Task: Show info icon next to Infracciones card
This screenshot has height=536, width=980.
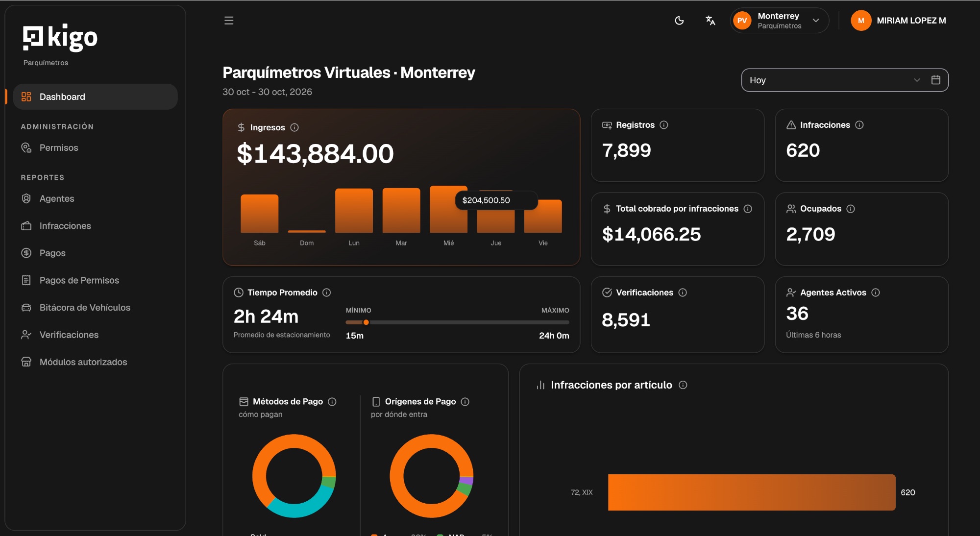Action: pos(859,125)
